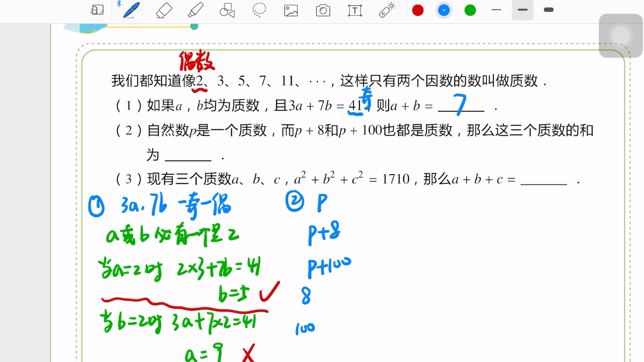Choose the green pen color

[x=470, y=10]
